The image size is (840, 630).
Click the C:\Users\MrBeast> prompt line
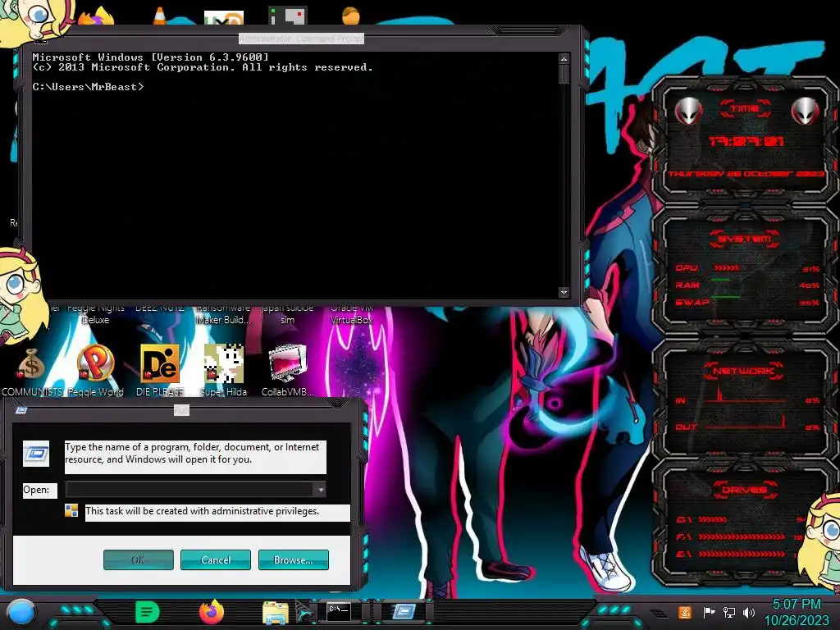click(x=88, y=87)
